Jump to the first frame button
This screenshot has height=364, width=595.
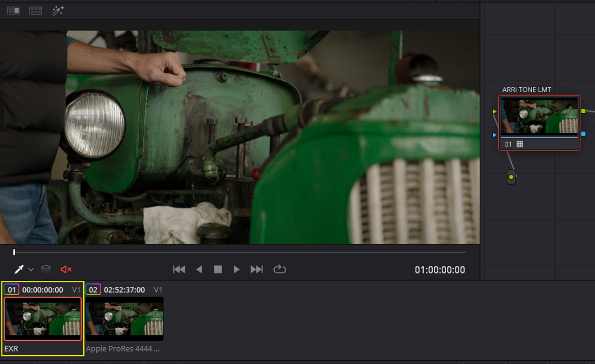click(179, 269)
